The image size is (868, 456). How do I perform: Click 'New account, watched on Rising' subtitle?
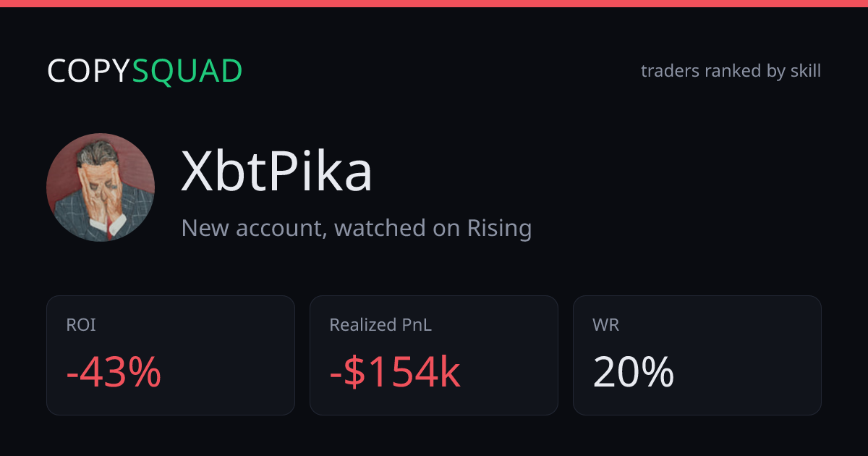[357, 228]
